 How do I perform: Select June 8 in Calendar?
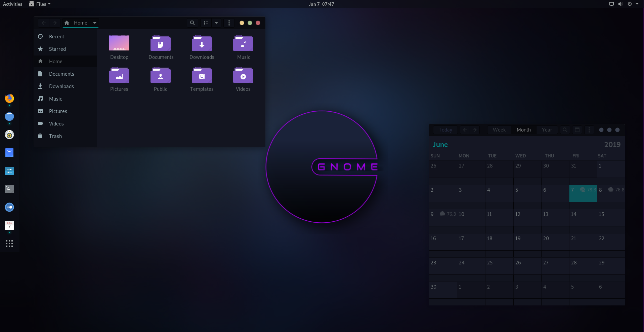(611, 193)
